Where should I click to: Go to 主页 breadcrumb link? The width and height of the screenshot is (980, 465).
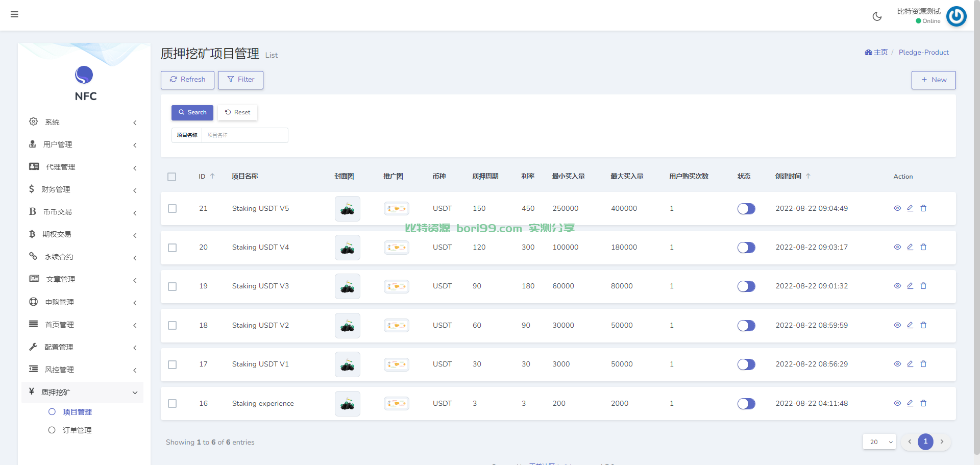876,52
